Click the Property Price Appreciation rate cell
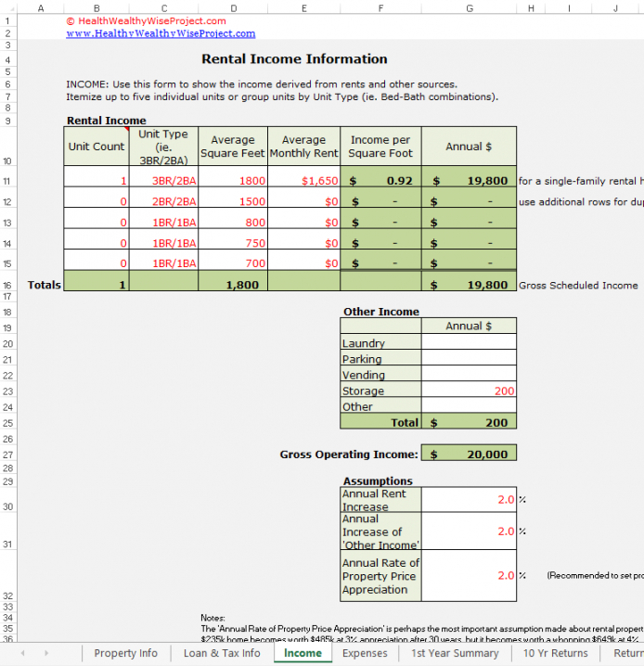 469,576
